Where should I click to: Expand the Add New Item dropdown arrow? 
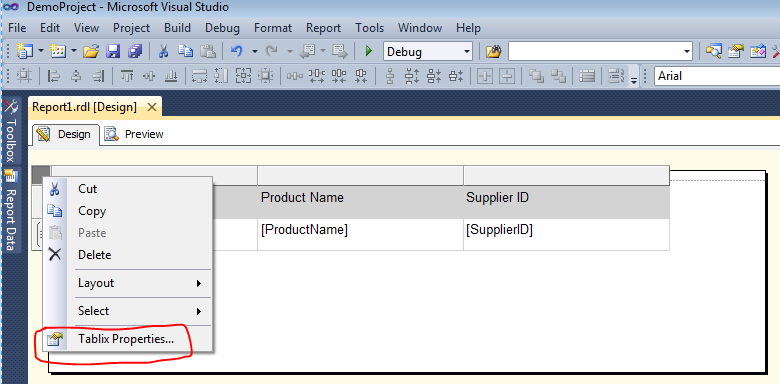point(74,51)
